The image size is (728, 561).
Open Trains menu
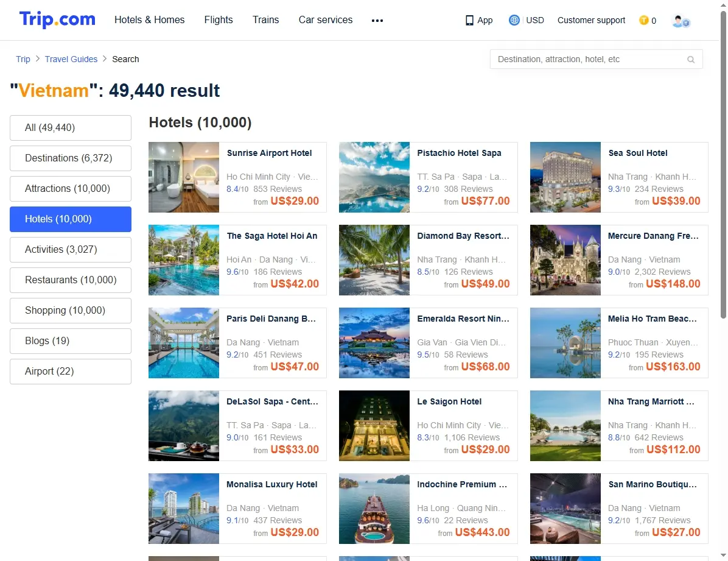coord(265,20)
